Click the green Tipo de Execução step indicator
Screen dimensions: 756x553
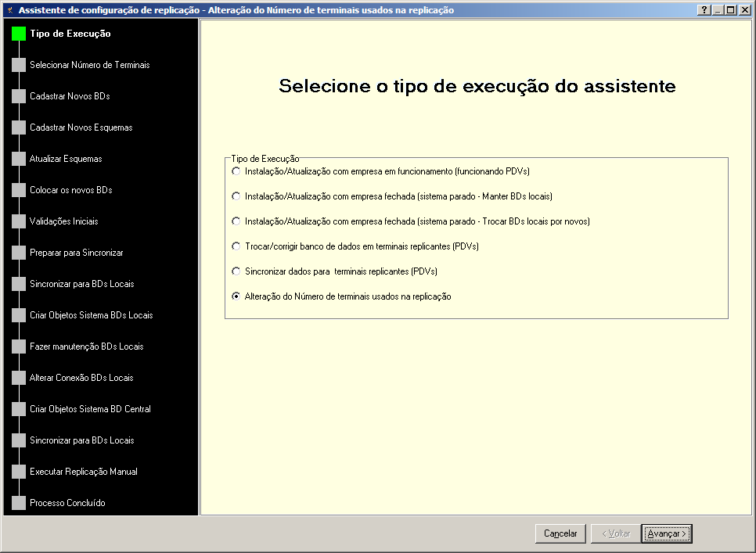coord(19,34)
